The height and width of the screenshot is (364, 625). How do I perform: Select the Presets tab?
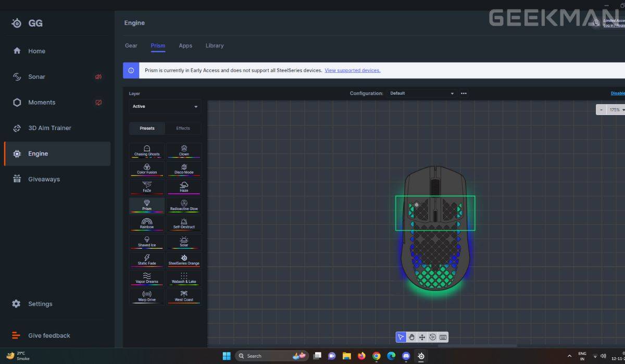(147, 128)
